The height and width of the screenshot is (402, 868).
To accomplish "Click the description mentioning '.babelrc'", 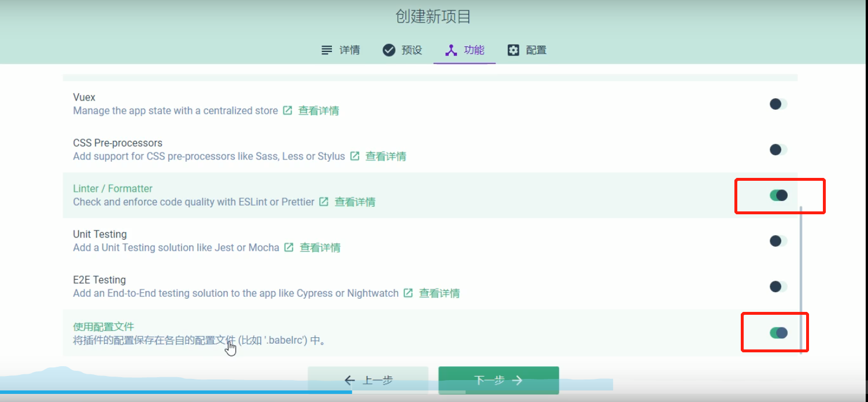I will (200, 340).
